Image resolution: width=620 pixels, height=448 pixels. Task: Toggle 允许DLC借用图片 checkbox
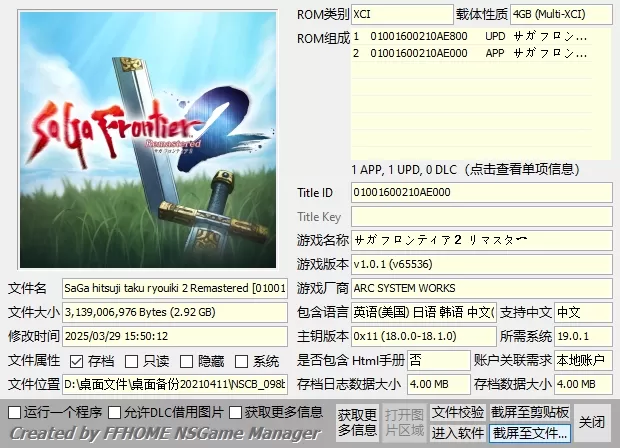pos(115,412)
